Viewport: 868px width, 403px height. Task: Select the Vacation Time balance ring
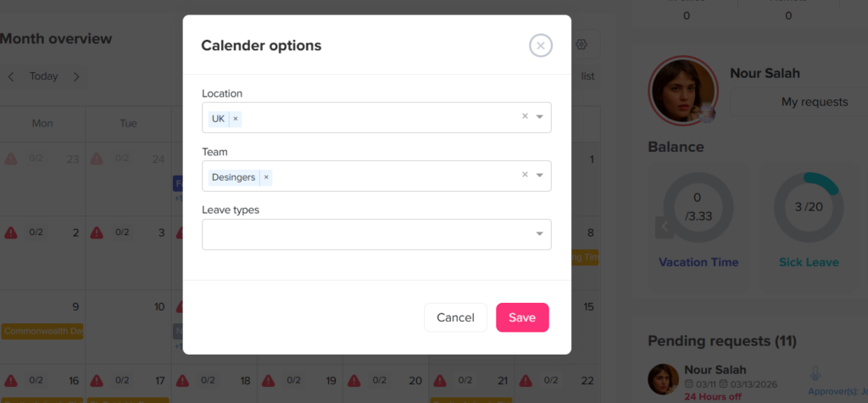point(698,207)
